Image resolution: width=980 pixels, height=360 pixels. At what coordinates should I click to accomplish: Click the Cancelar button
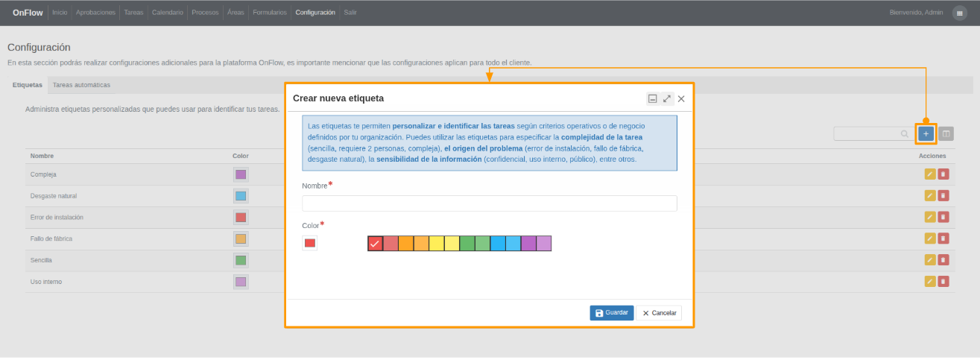pyautogui.click(x=659, y=313)
